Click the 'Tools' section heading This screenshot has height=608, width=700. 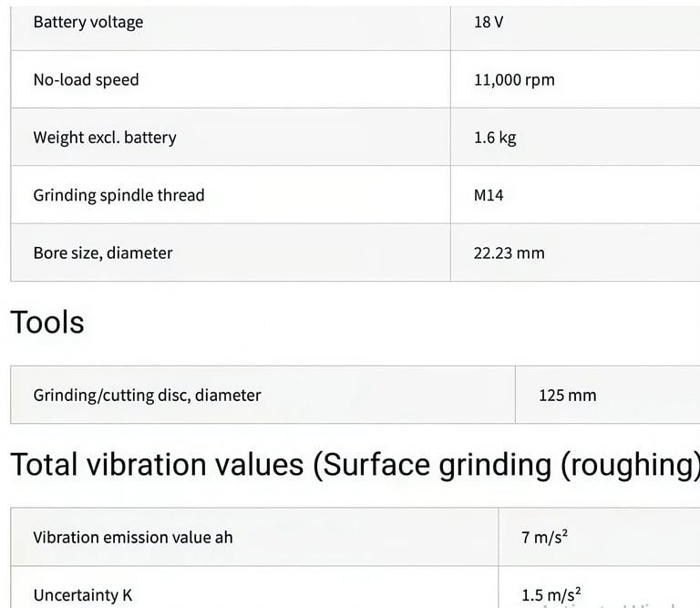47,323
